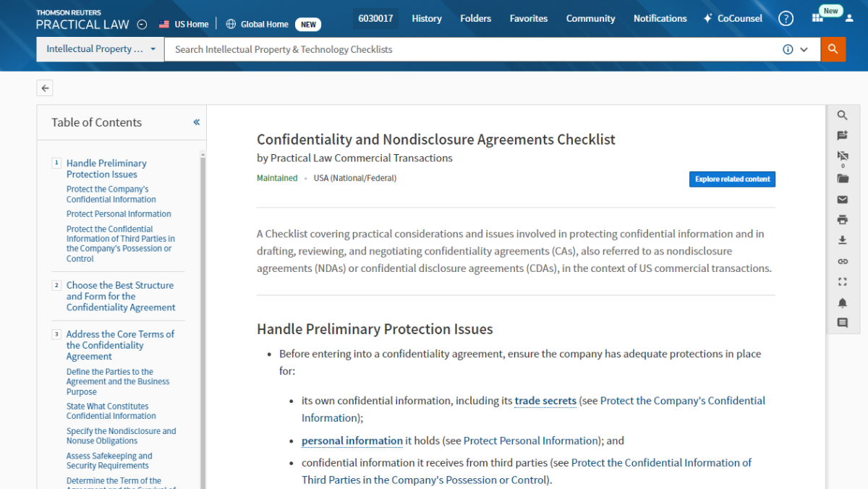The image size is (868, 489).
Task: Expand search options chevron in search bar
Action: click(x=804, y=50)
